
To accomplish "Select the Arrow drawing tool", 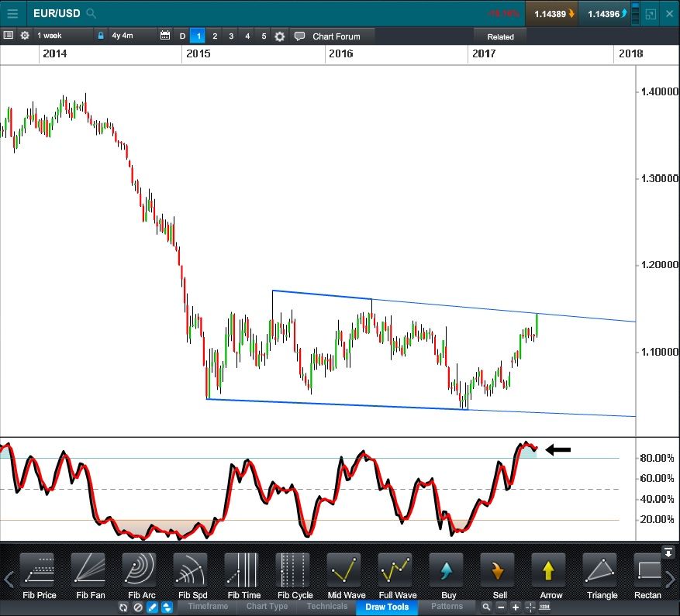I will pos(551,576).
